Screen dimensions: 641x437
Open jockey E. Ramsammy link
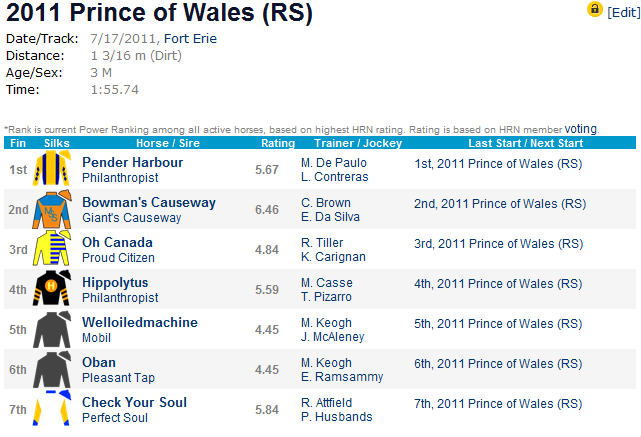coord(342,377)
